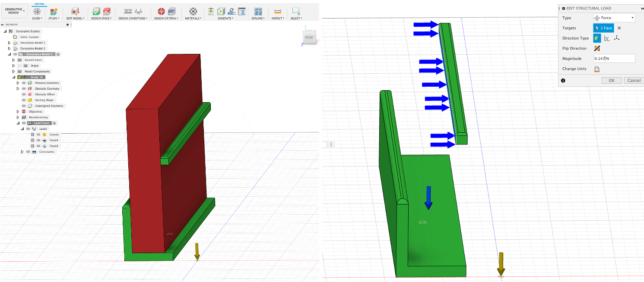Click the Flip Direction icon
Viewport: 644px width, 282px height.
(596, 48)
